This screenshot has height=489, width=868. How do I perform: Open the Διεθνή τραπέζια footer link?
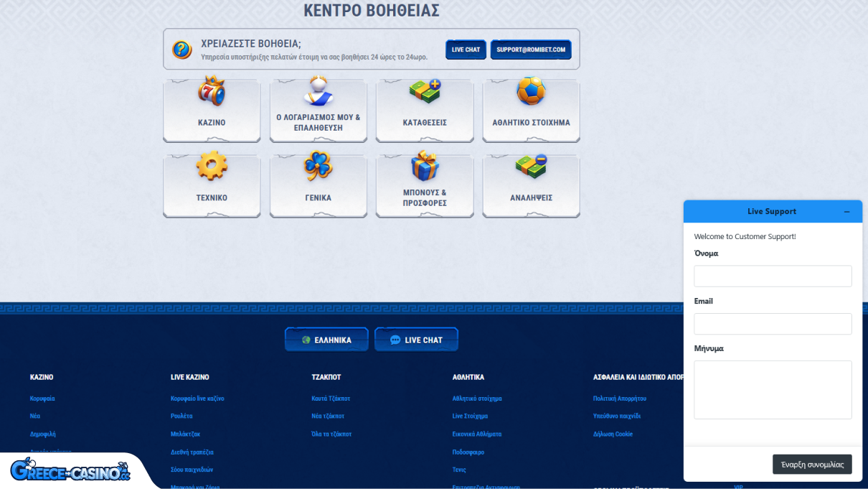192,452
